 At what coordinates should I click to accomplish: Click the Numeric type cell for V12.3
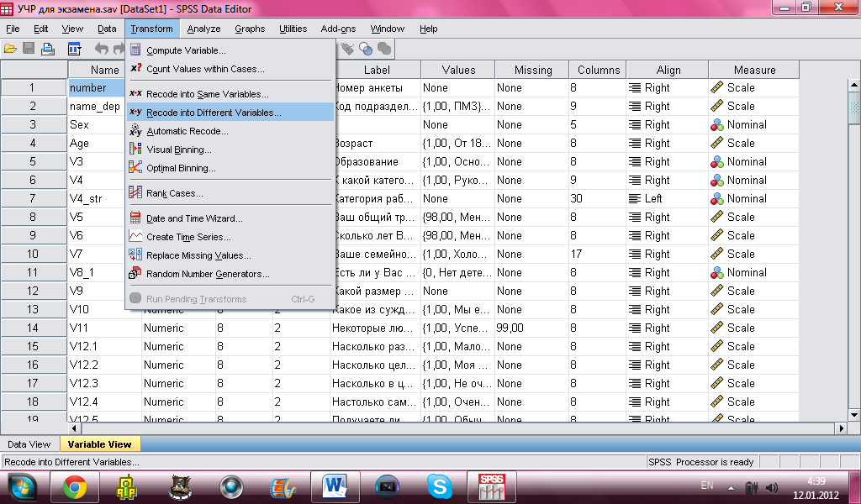(x=178, y=383)
